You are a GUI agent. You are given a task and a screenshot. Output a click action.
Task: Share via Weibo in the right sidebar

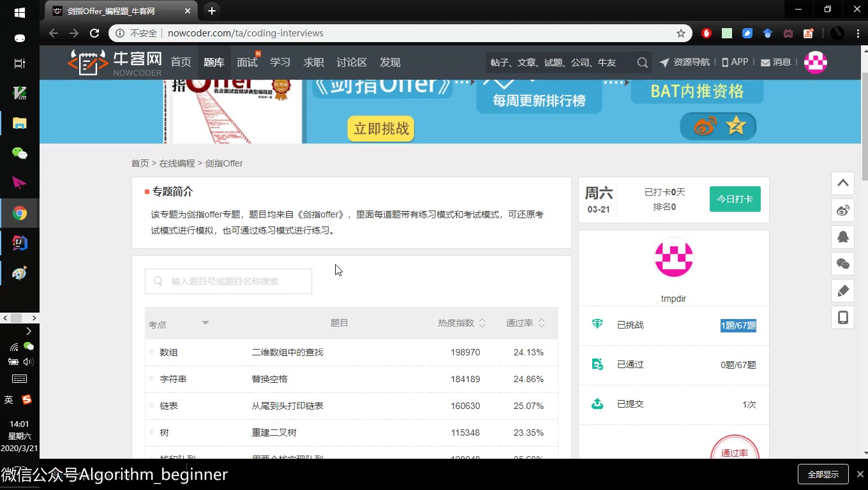click(x=843, y=210)
